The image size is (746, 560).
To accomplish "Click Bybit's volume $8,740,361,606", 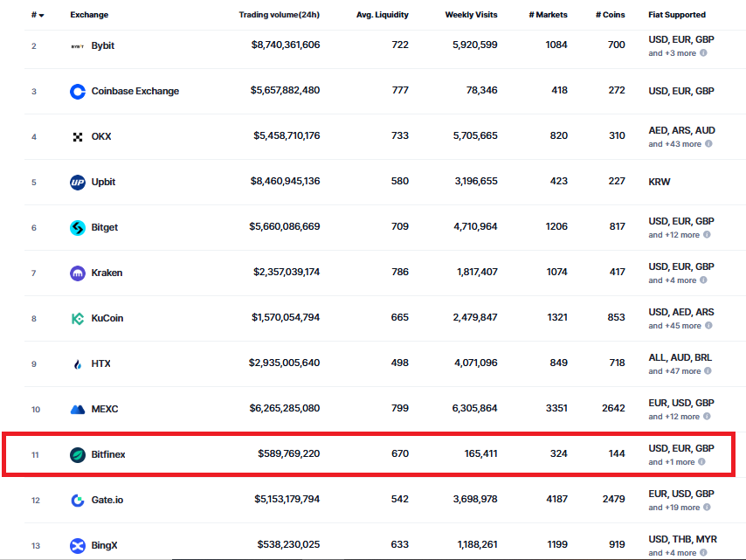I will (286, 45).
